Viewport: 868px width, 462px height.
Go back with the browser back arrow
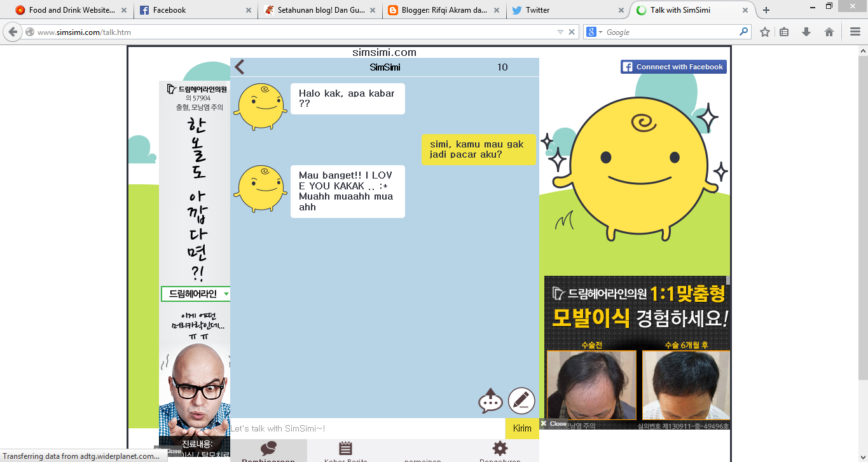pos(13,32)
